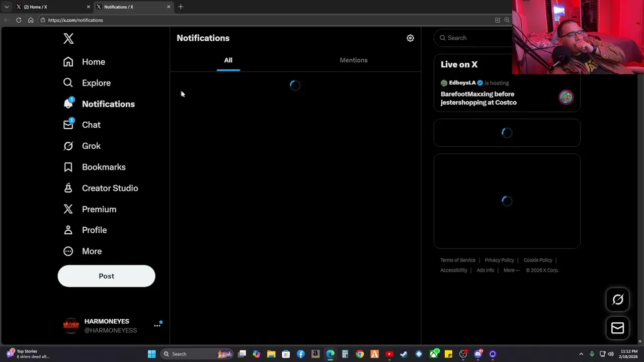Image resolution: width=644 pixels, height=362 pixels.
Task: Expand the More menu in the sidebar
Action: pos(82,251)
